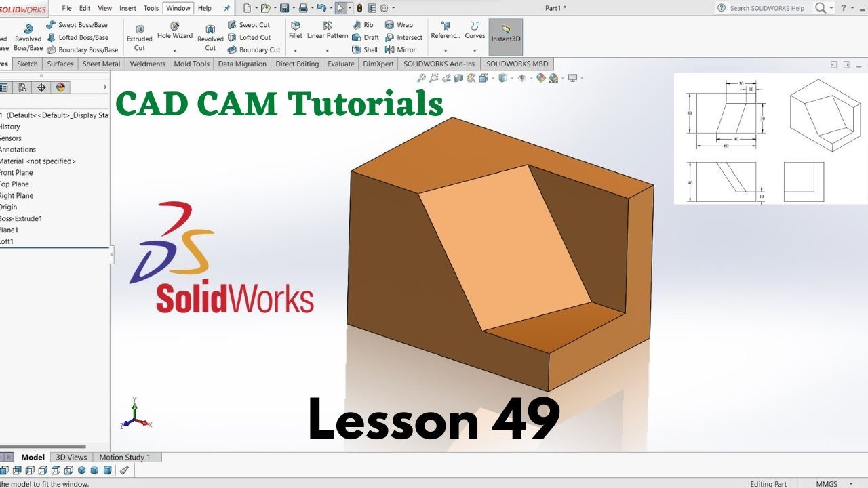This screenshot has width=868, height=488.
Task: Open the Options gear icon
Action: (x=384, y=8)
